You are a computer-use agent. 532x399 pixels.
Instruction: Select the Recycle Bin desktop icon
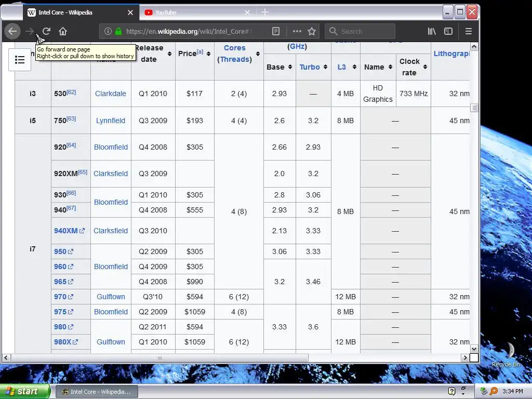[506, 354]
